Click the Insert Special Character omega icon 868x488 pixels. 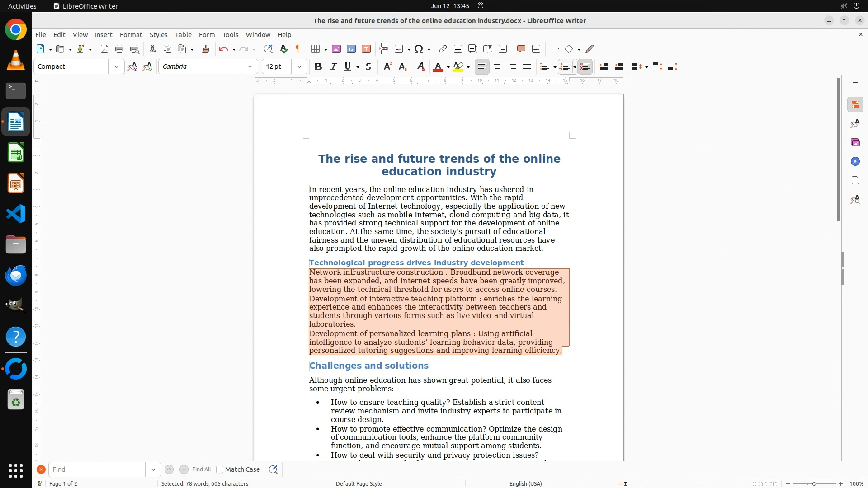click(419, 49)
